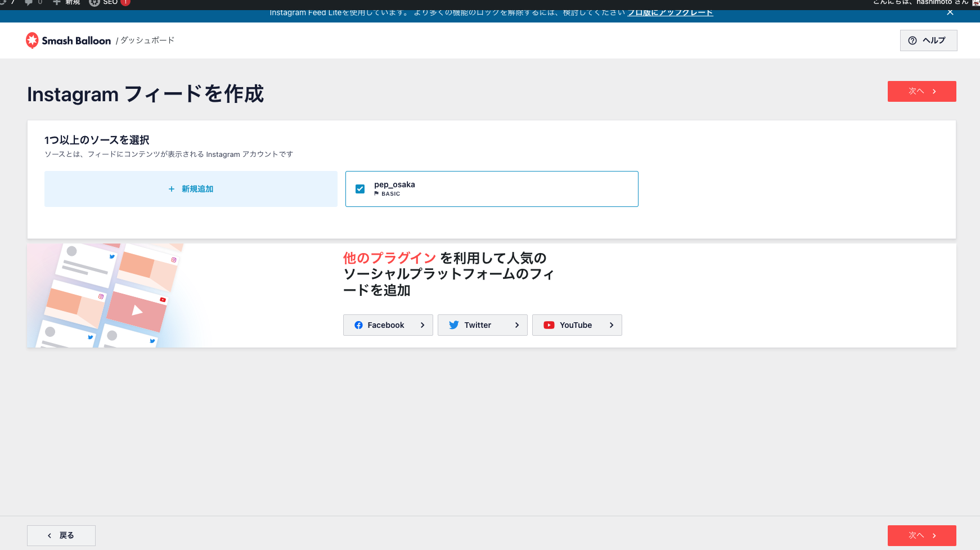
Task: Click the 他のプラグイン red heading text
Action: pyautogui.click(x=389, y=258)
